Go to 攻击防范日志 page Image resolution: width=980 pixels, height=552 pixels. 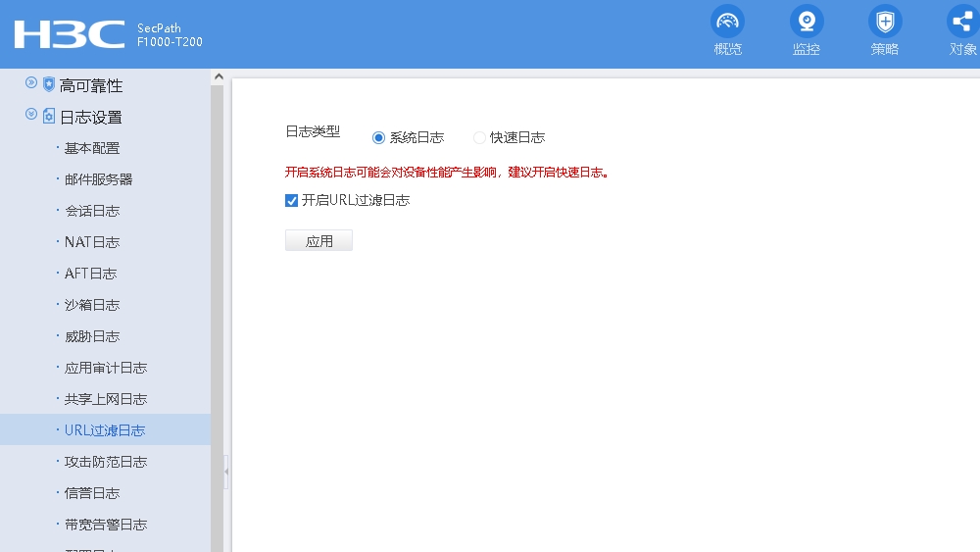106,462
